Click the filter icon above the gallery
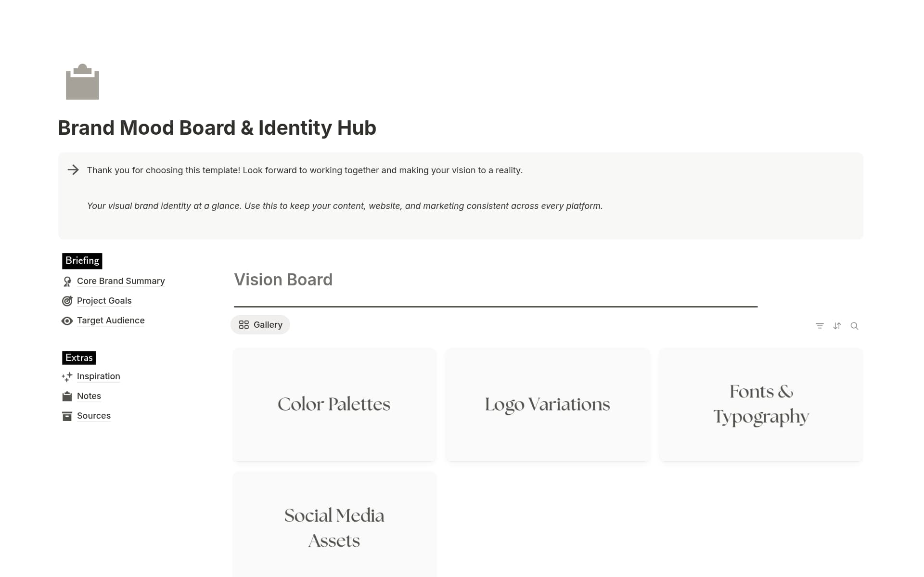The width and height of the screenshot is (924, 577). tap(820, 325)
